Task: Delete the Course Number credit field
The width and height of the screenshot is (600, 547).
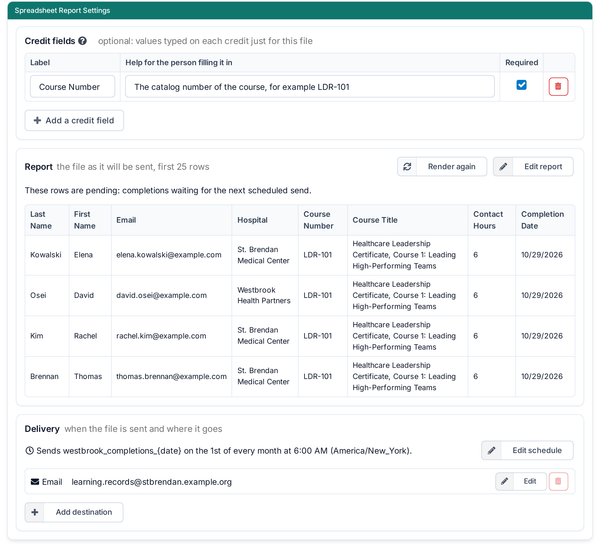Action: pos(558,87)
